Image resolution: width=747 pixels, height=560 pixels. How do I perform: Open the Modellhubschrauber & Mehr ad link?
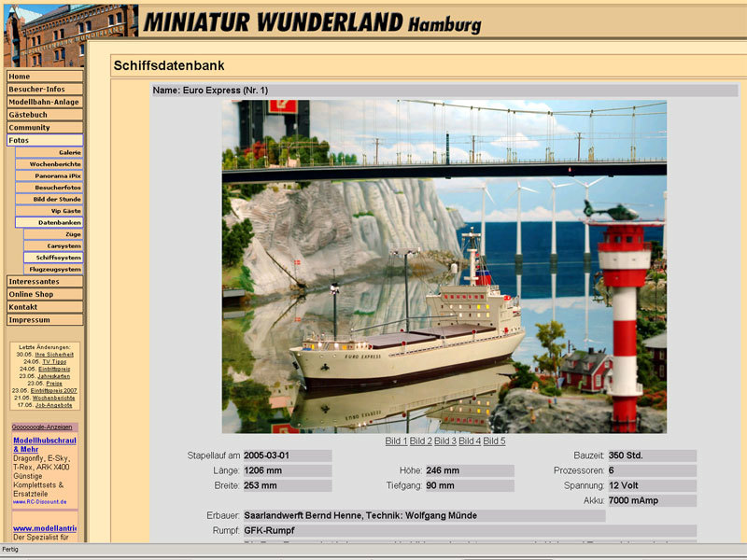point(44,445)
